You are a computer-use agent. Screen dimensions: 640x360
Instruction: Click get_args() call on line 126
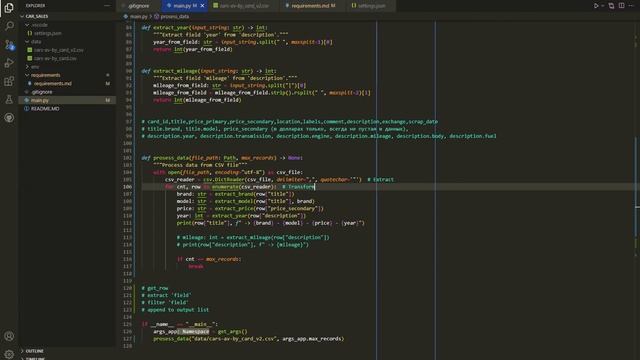click(x=232, y=332)
